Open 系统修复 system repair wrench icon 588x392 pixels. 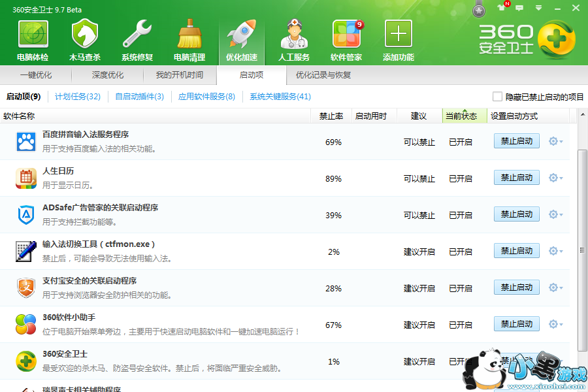pos(137,34)
